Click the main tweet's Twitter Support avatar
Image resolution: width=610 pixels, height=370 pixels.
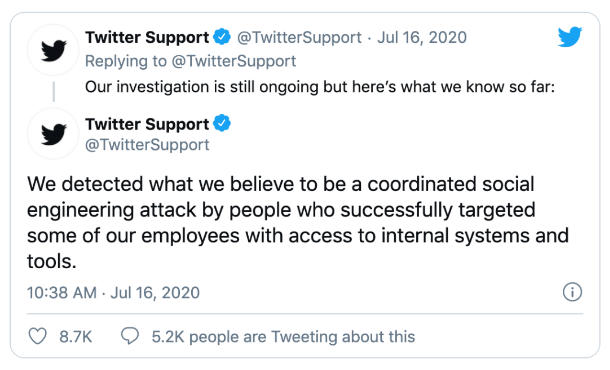[x=53, y=133]
